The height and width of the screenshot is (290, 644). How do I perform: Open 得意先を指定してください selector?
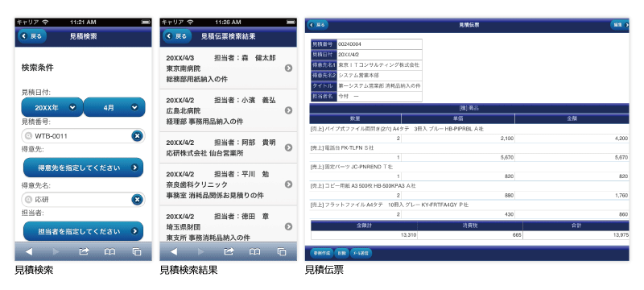tap(83, 168)
